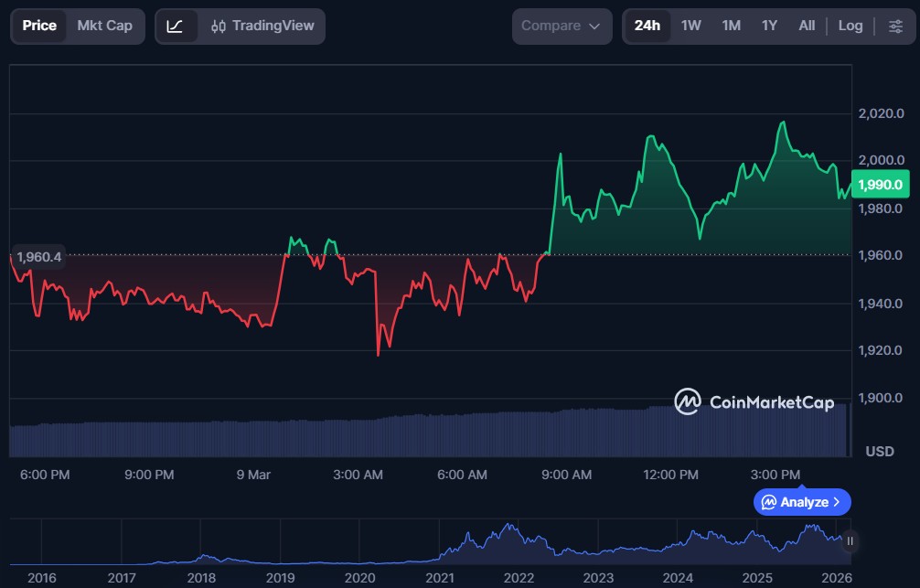Click the 9 Mar date marker

coord(253,475)
